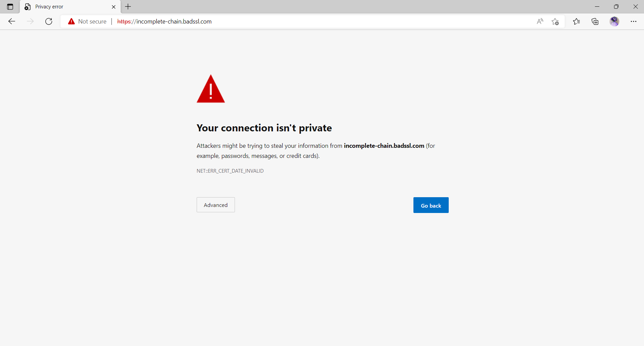Click the profile avatar picture
The width and height of the screenshot is (644, 346).
[x=614, y=21]
